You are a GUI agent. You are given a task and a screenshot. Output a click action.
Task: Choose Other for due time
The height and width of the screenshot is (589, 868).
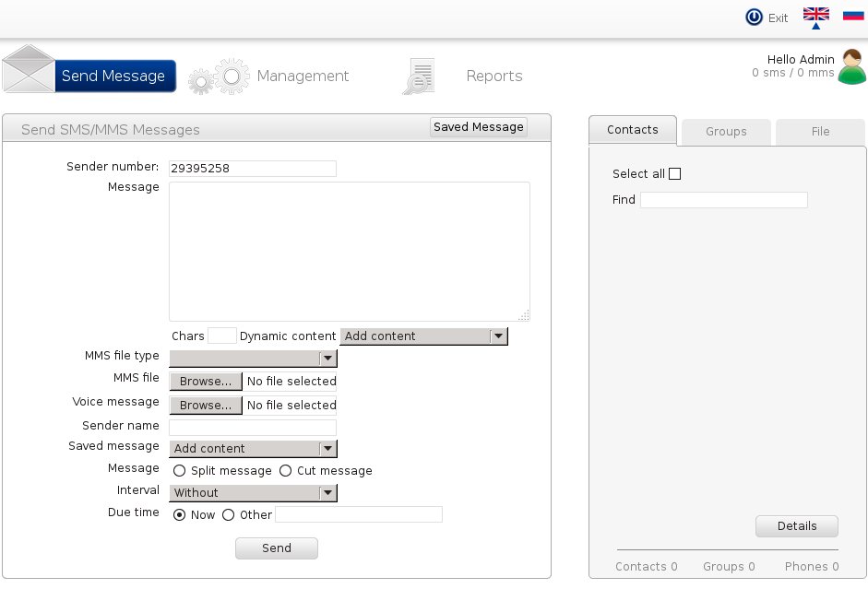pos(229,515)
